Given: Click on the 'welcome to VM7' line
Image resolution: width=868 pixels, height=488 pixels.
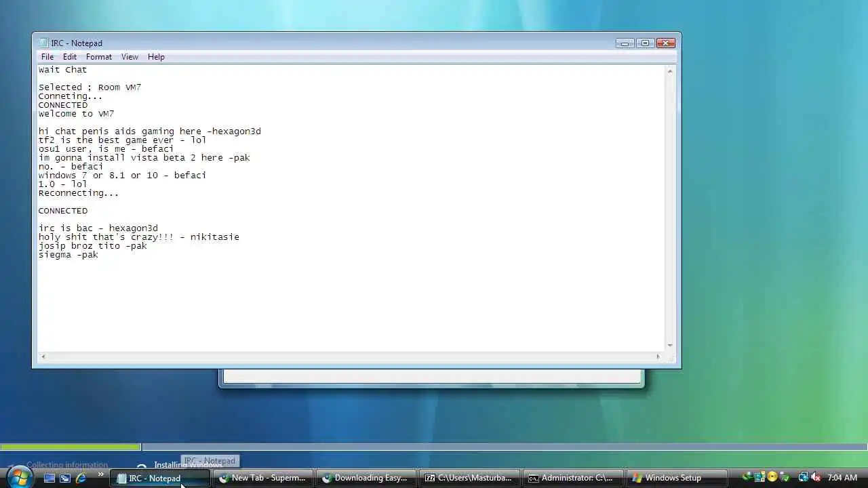Looking at the screenshot, I should [76, 114].
